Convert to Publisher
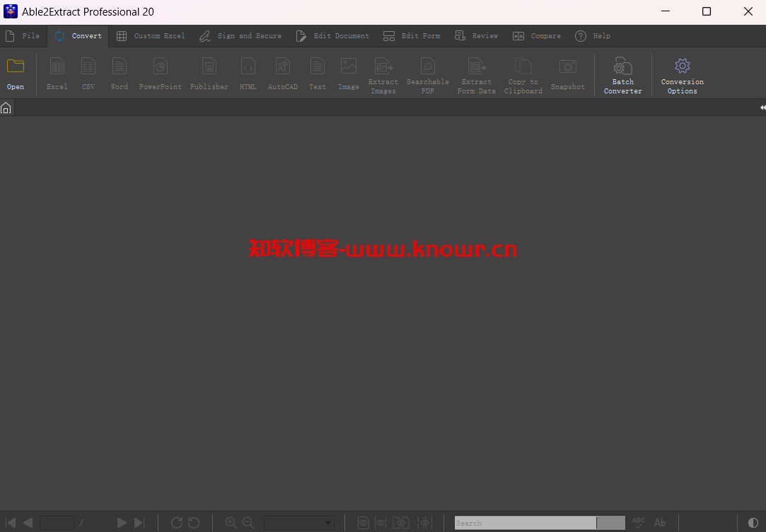Screen dimensions: 766x532 pyautogui.click(x=209, y=74)
